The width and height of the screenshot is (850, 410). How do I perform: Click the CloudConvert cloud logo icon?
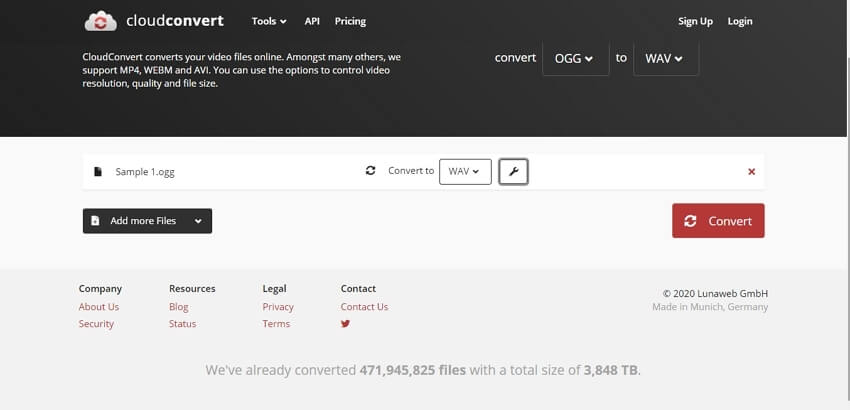[x=101, y=21]
